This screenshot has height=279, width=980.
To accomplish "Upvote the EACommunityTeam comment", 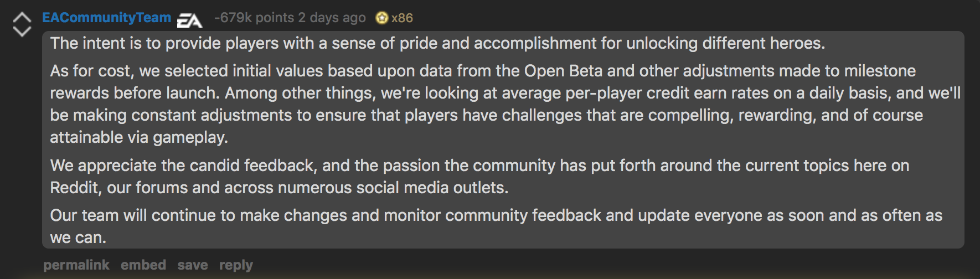I will tap(22, 18).
